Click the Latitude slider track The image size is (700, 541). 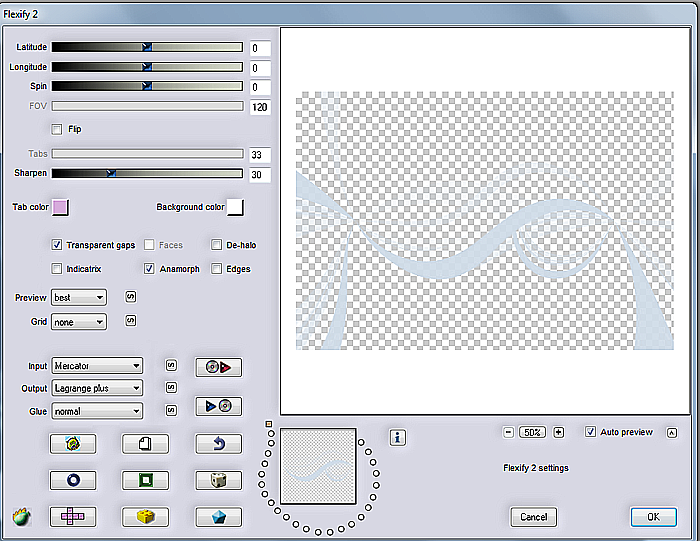147,47
